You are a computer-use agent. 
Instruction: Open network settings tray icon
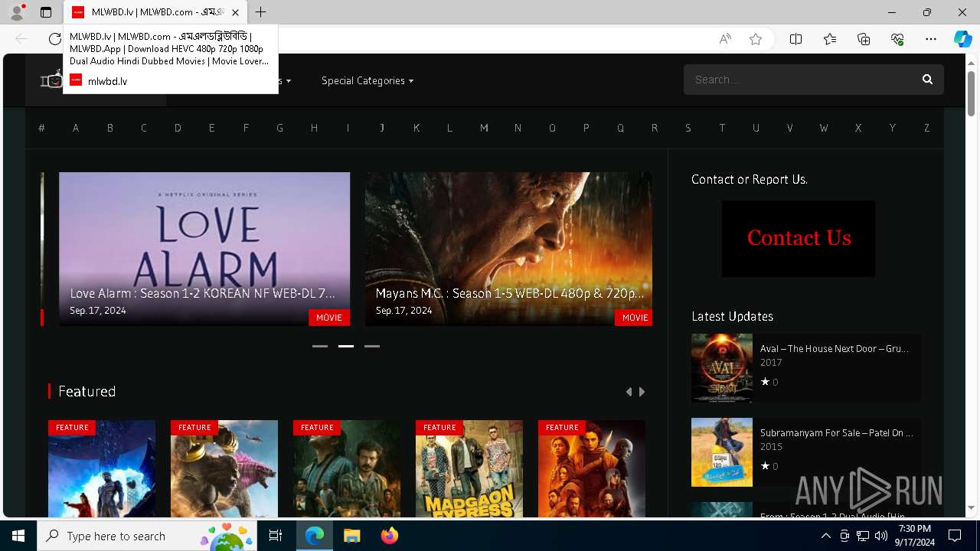862,536
